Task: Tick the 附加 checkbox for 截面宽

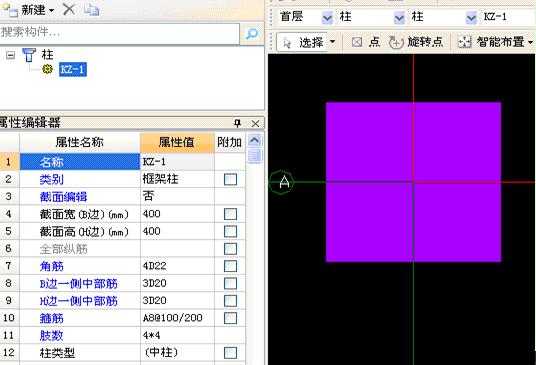Action: (x=230, y=214)
